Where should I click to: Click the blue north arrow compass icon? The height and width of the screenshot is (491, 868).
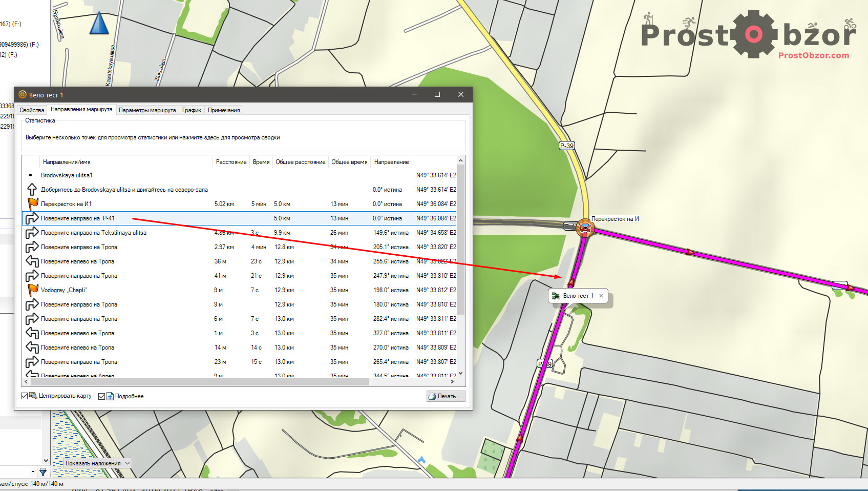pyautogui.click(x=99, y=24)
